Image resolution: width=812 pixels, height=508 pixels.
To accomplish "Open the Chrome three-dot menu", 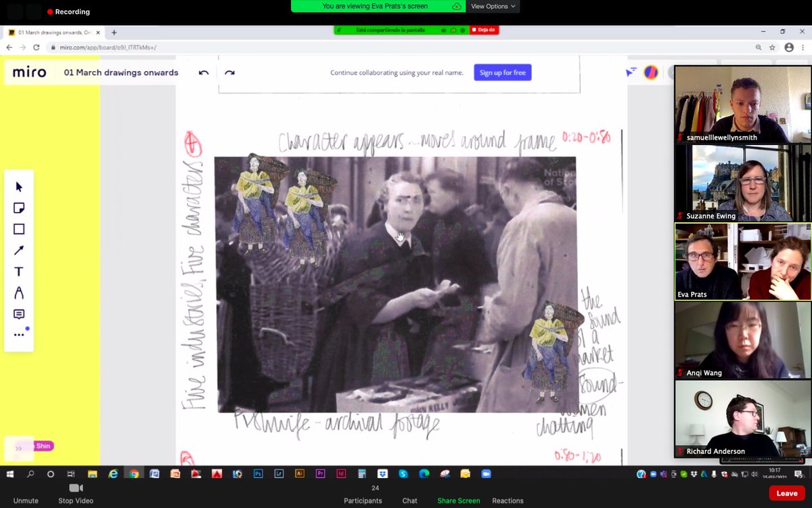I will [x=803, y=47].
